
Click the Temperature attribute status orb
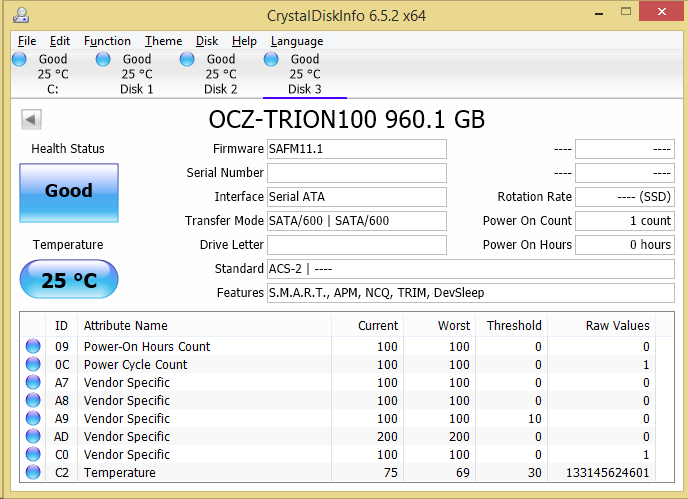pyautogui.click(x=34, y=473)
